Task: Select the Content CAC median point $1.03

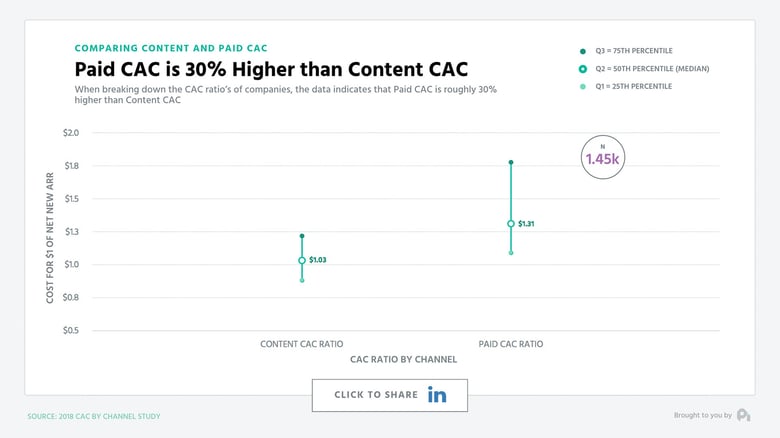Action: pyautogui.click(x=302, y=260)
